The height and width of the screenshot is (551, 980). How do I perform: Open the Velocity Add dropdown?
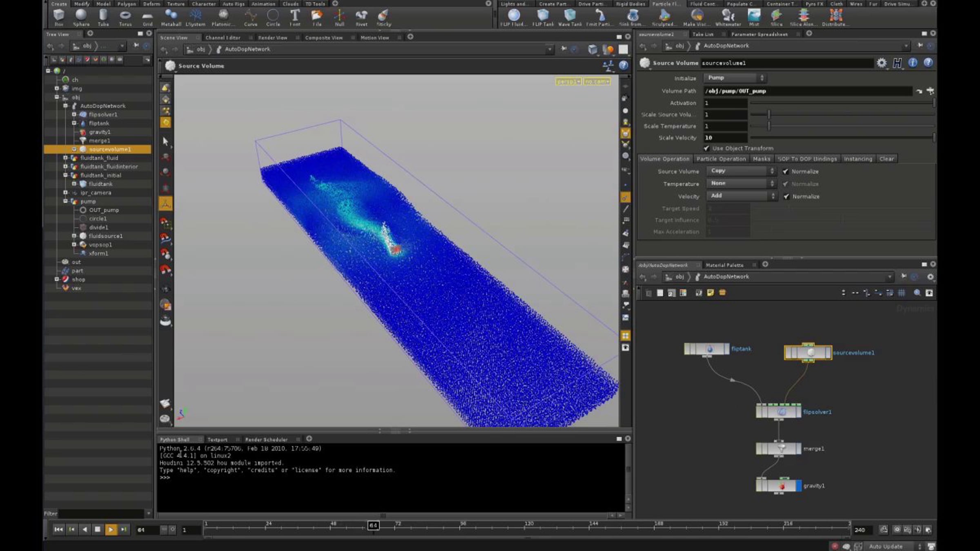click(x=741, y=196)
